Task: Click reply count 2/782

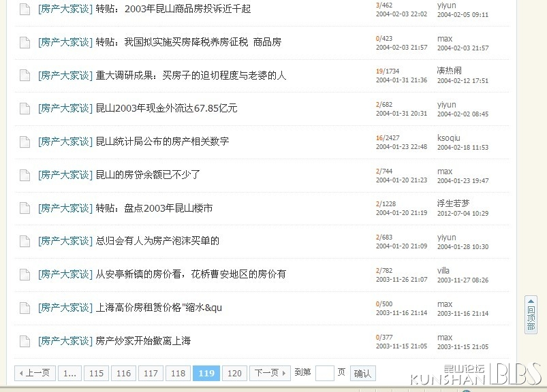Action: point(384,271)
